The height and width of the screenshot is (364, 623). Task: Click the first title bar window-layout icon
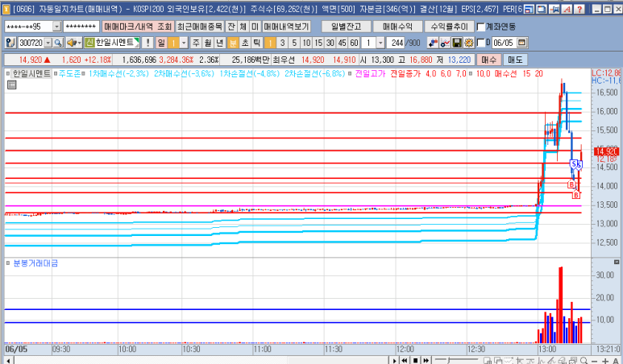pos(529,9)
